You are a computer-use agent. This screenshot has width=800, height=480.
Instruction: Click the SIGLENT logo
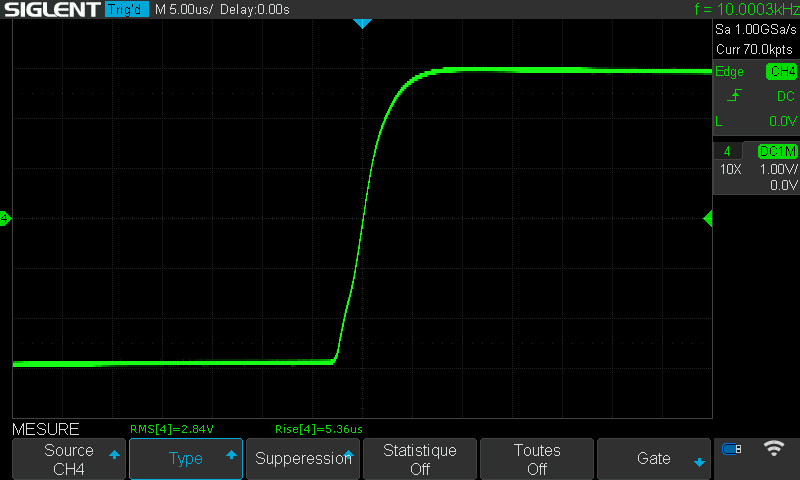51,10
